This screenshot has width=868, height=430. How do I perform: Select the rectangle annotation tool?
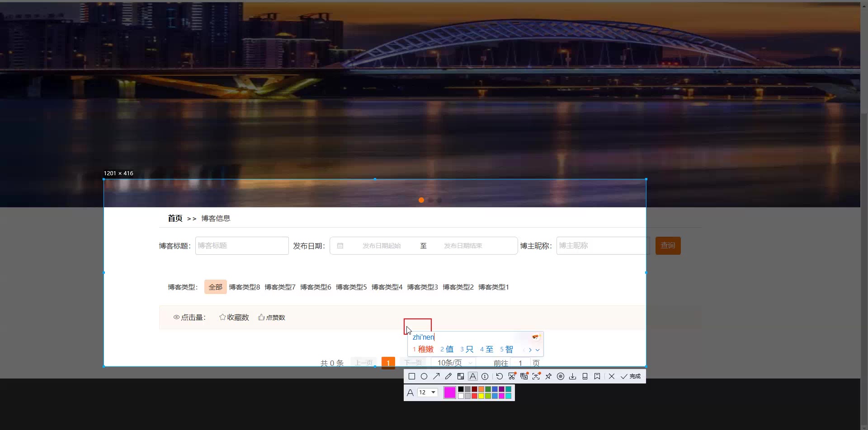[x=411, y=376]
